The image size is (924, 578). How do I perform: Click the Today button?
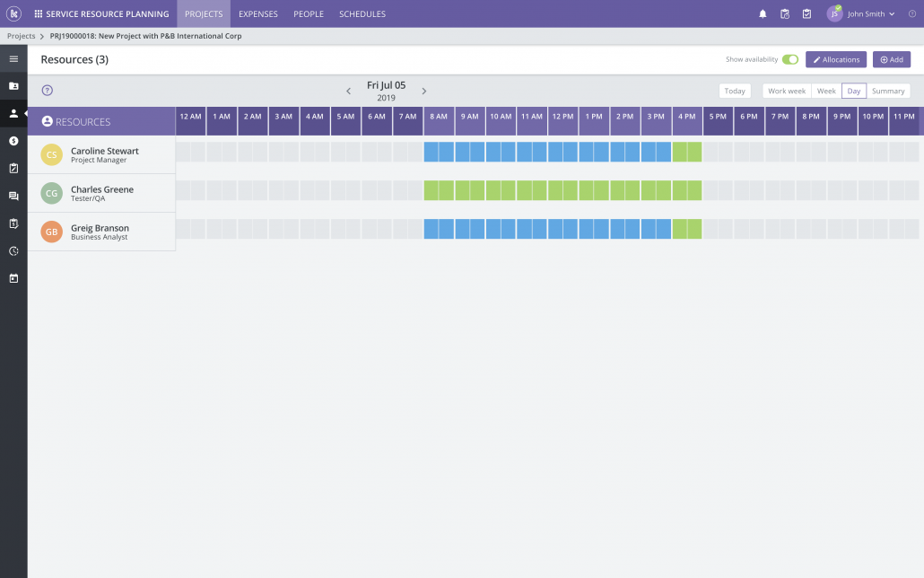735,91
